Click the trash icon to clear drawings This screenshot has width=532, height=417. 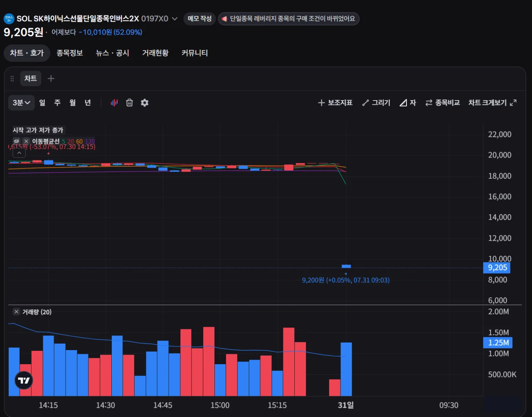(x=130, y=103)
